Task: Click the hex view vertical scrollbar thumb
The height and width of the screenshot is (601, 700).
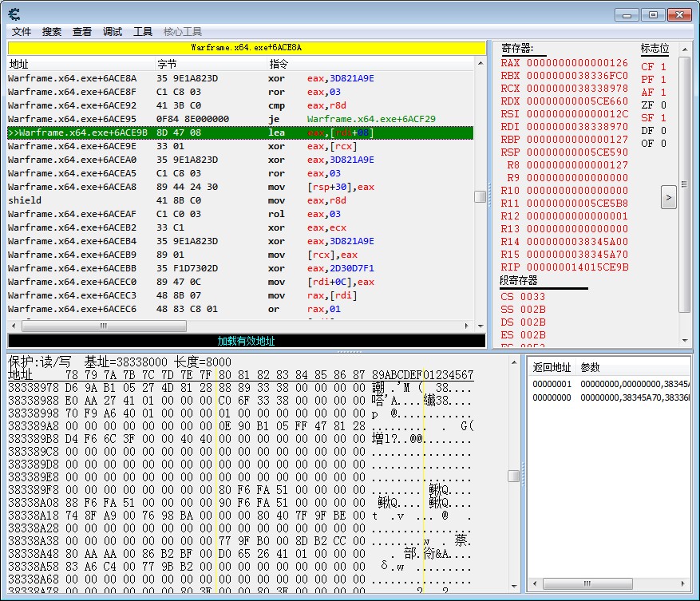Action: [514, 476]
